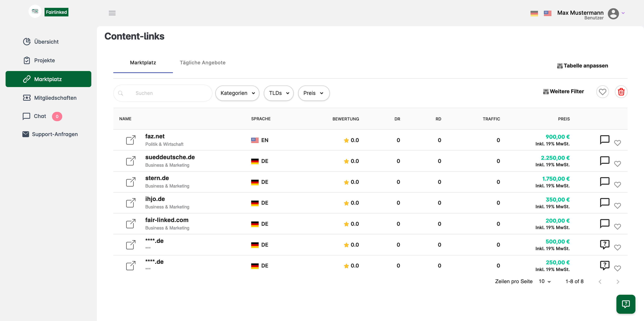Open sueddeutsche.de listing name

point(170,157)
